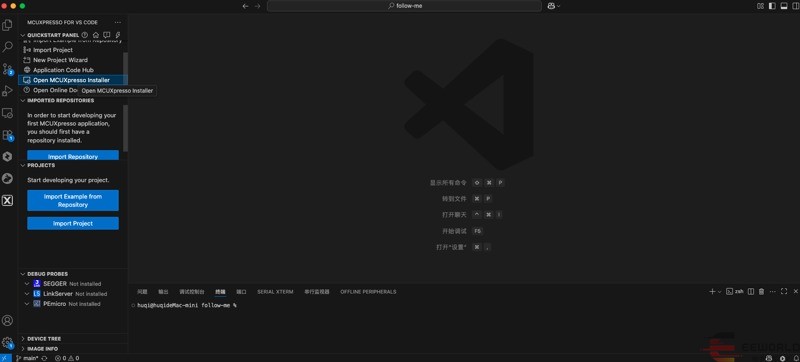The height and width of the screenshot is (362, 800).
Task: Toggle the primary side bar layout button
Action: click(x=772, y=6)
